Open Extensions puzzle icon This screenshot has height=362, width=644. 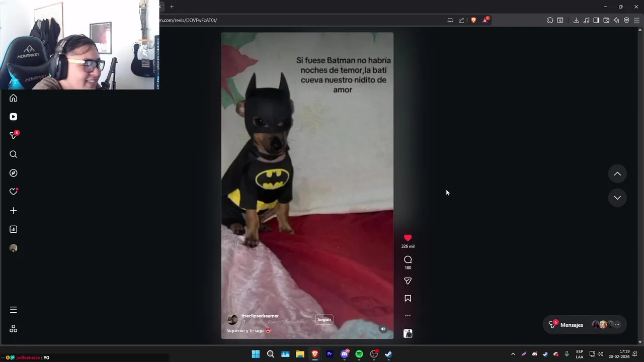550,20
